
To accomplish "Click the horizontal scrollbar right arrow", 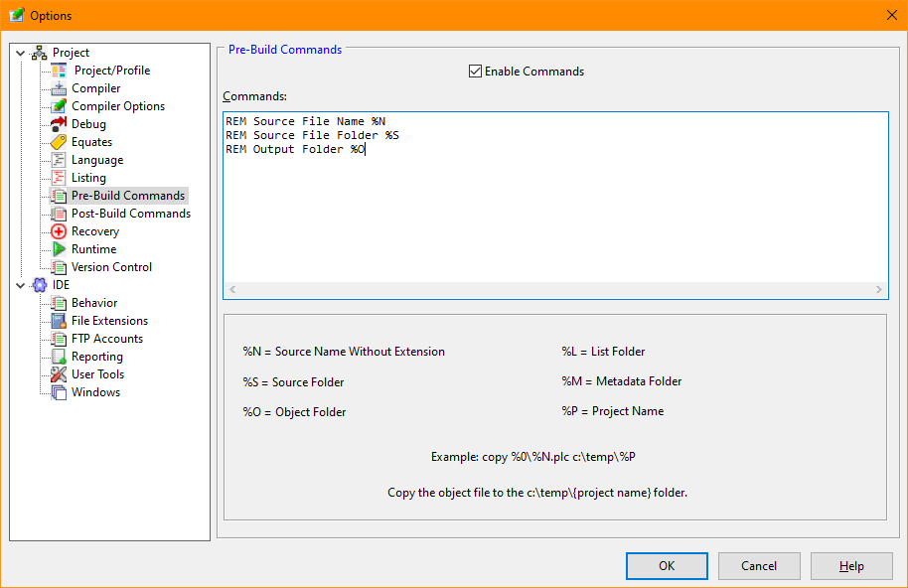I will [879, 290].
